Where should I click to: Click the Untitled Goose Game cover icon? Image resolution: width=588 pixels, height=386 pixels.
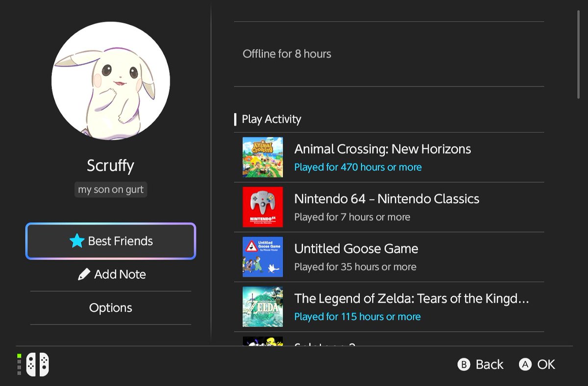tap(263, 257)
